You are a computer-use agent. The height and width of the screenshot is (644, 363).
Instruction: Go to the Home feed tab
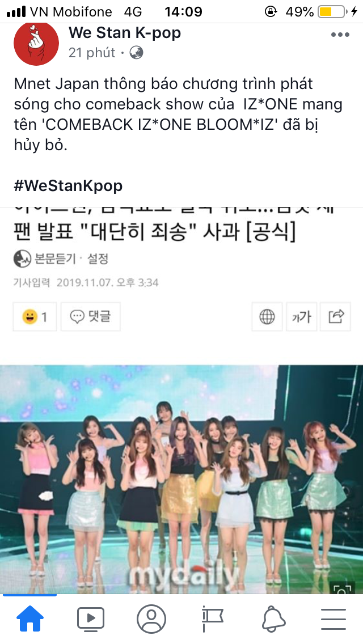[29, 619]
